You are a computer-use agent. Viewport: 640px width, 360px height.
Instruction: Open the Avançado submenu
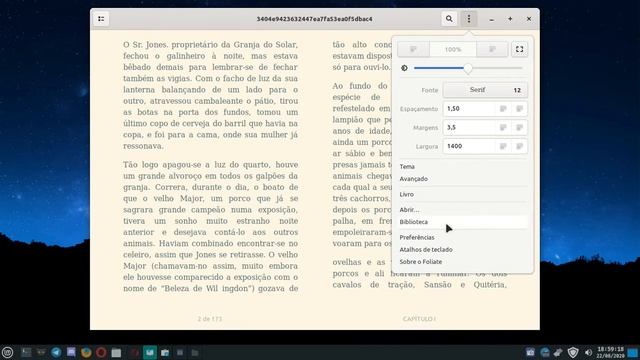click(x=463, y=179)
